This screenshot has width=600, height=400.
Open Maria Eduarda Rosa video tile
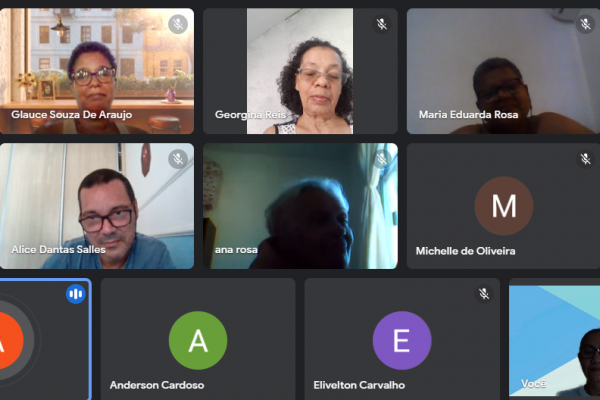pyautogui.click(x=503, y=71)
